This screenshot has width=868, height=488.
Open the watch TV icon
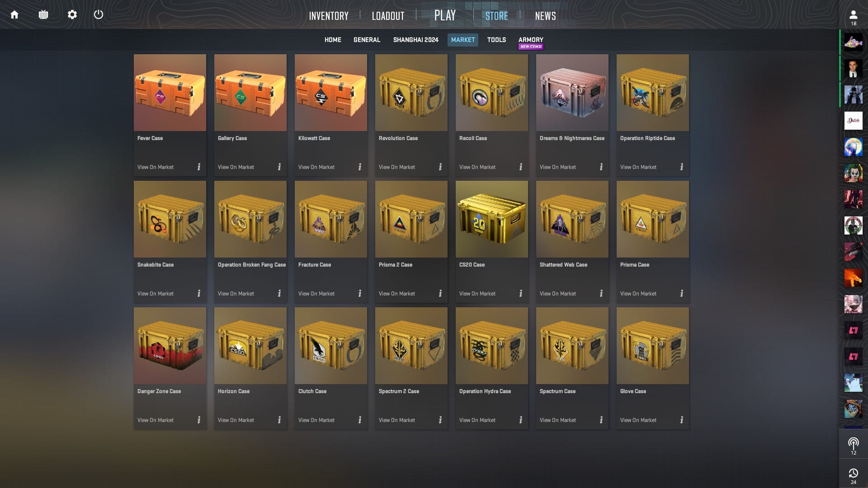point(43,14)
